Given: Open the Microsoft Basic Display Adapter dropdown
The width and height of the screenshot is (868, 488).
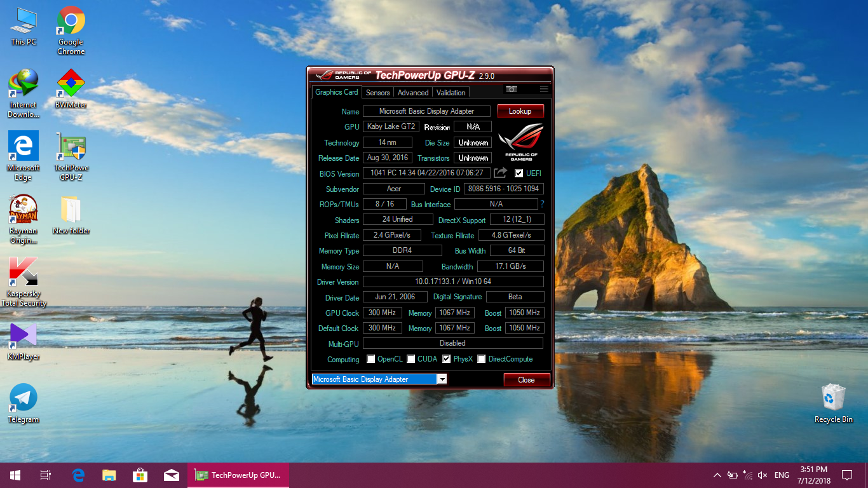Looking at the screenshot, I should pyautogui.click(x=379, y=379).
